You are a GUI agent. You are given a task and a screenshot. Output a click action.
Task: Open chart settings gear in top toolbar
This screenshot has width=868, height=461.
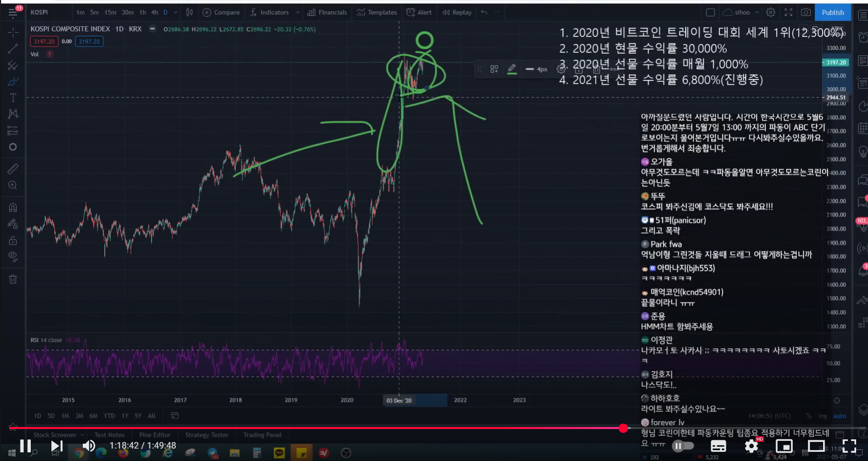click(771, 12)
